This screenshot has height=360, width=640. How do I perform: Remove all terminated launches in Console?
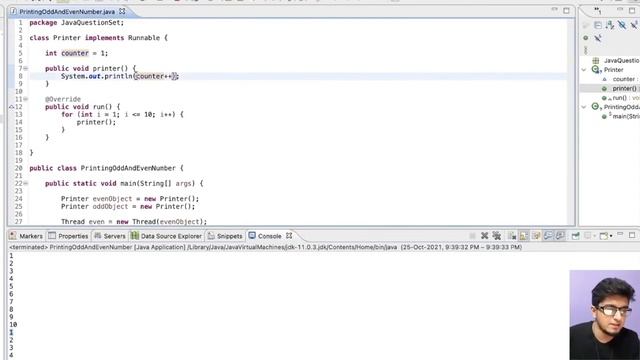pos(497,236)
